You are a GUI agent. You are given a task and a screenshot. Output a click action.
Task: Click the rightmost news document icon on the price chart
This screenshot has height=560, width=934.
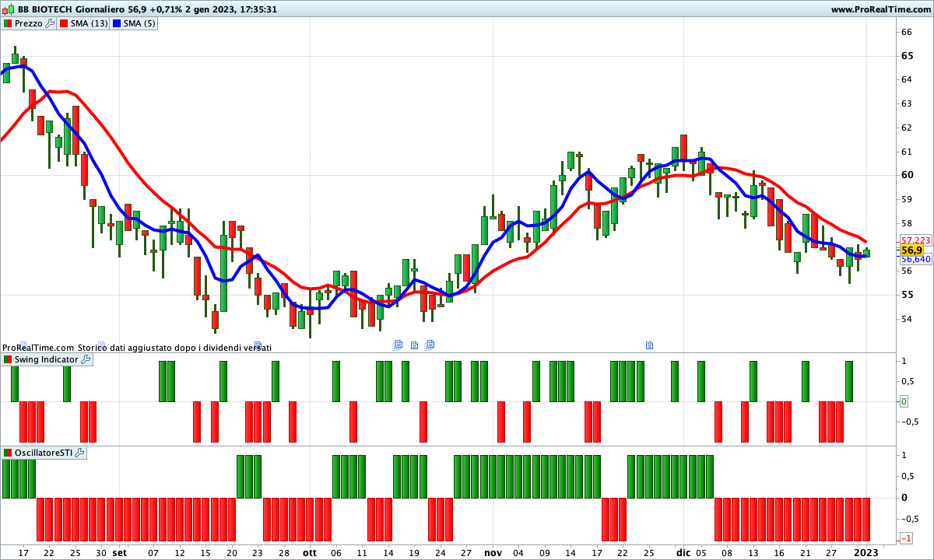(x=649, y=345)
